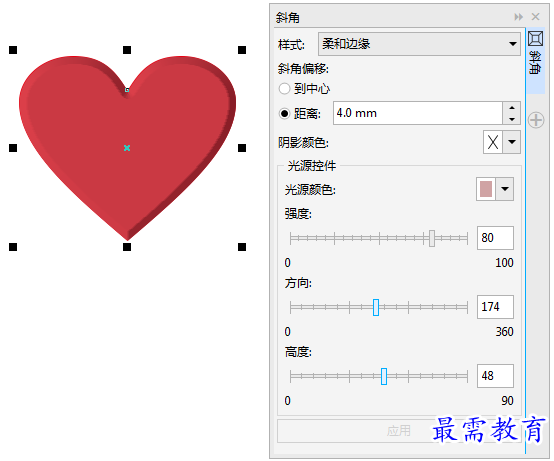Click the 阴影颜色 no-color swatch
The height and width of the screenshot is (461, 554).
[x=493, y=142]
